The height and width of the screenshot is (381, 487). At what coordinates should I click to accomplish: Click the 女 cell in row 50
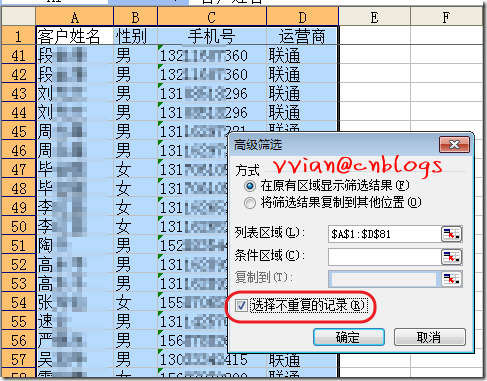(135, 226)
